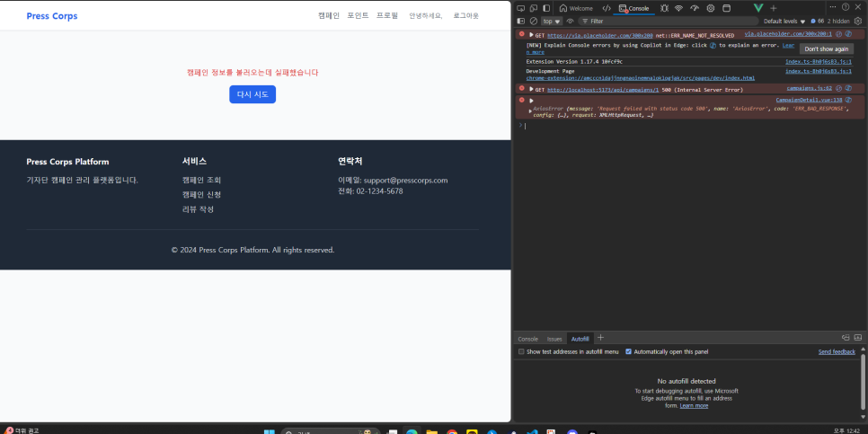Open index.ts link on Development Page row
The height and width of the screenshot is (434, 868).
(x=819, y=71)
